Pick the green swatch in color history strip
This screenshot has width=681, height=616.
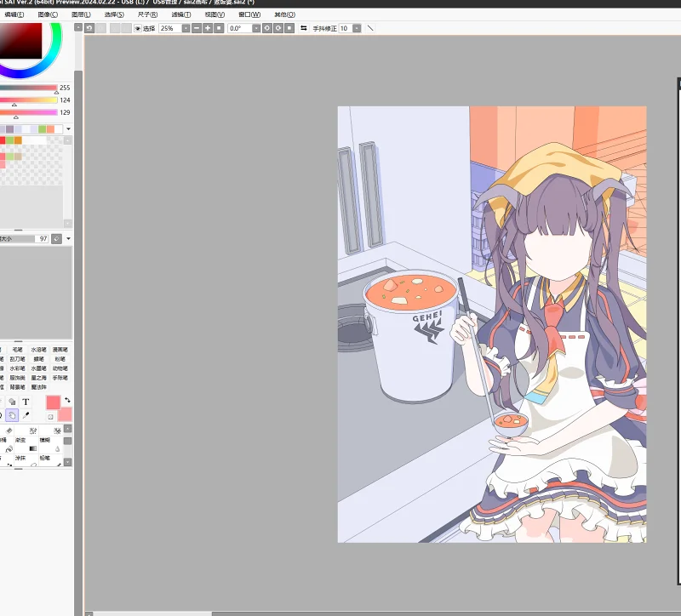(x=42, y=129)
